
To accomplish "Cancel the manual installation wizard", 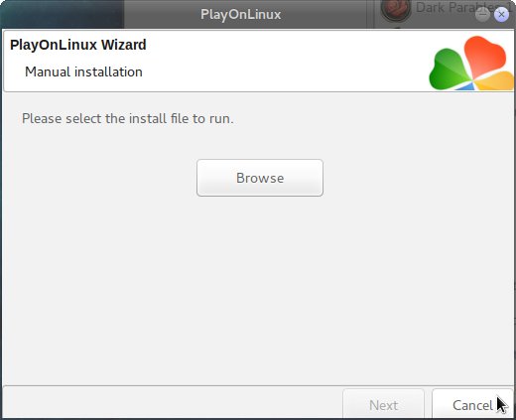I will click(x=472, y=404).
